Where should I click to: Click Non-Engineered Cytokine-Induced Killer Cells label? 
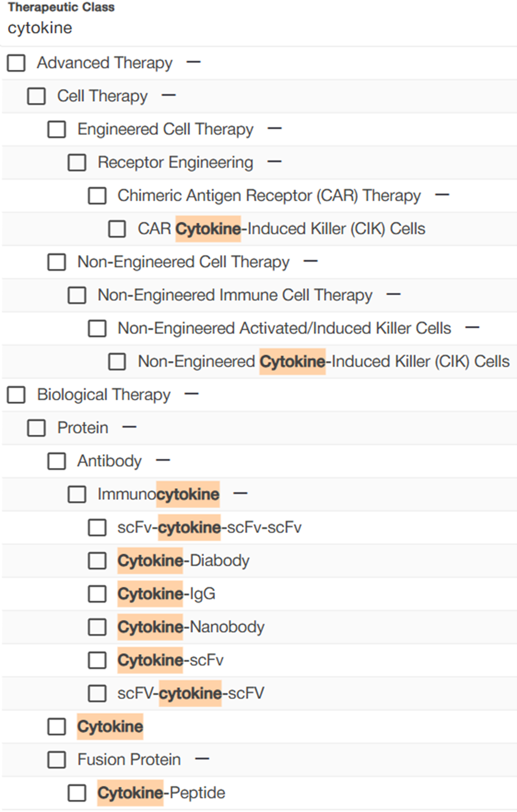[324, 362]
